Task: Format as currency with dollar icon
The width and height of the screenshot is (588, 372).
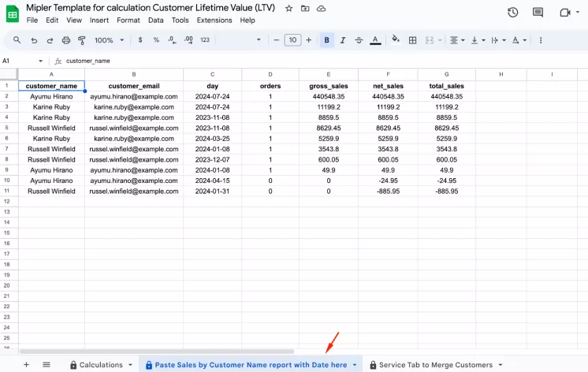Action: coord(140,39)
